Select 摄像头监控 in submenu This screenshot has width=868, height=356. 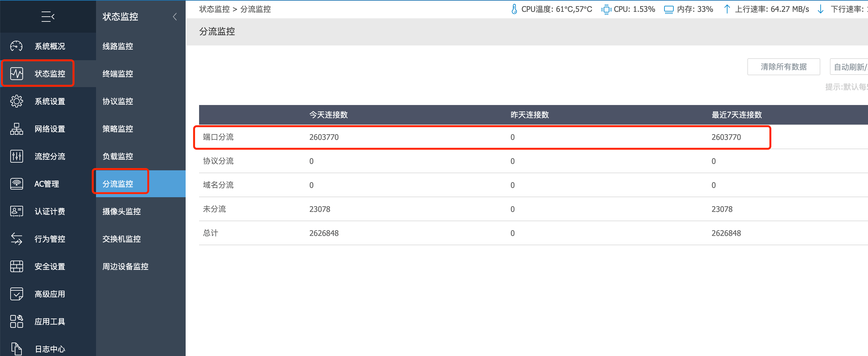[121, 211]
